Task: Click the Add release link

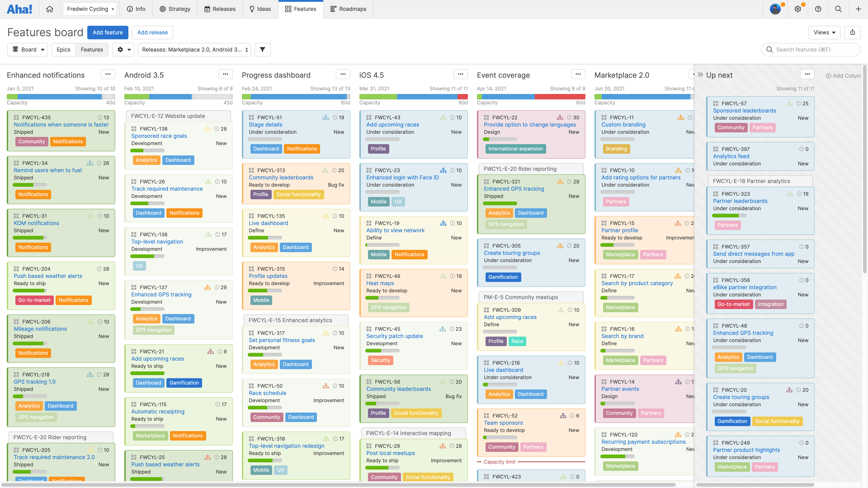Action: coord(152,32)
